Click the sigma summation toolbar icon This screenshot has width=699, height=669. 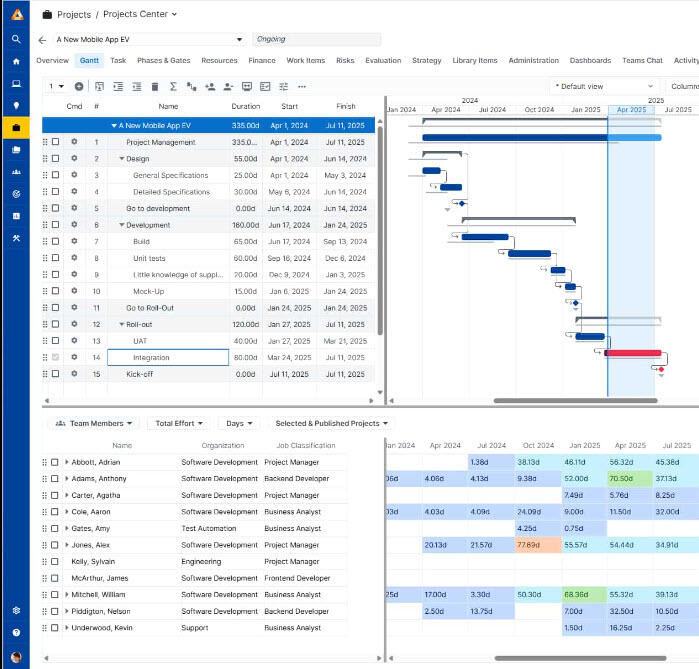pos(172,87)
